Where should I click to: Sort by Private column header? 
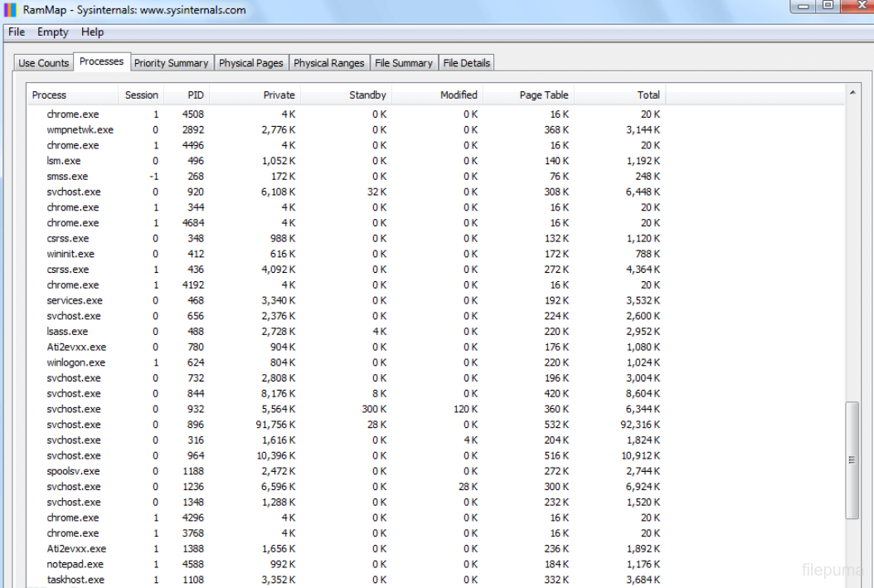click(279, 95)
